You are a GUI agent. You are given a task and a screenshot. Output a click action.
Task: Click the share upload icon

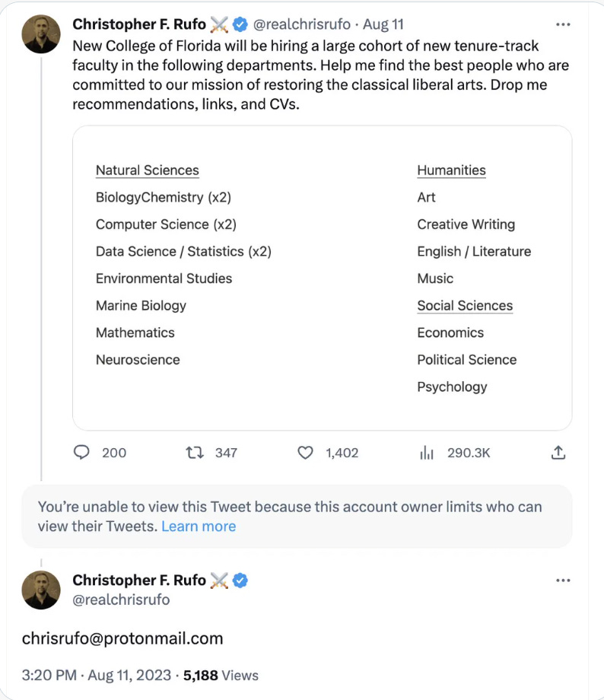pyautogui.click(x=558, y=453)
